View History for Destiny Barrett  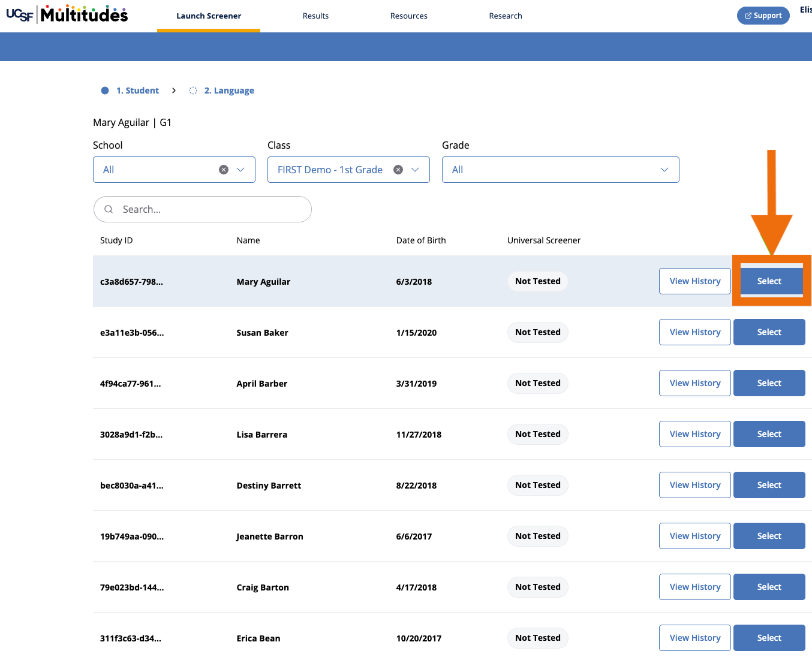tap(695, 485)
